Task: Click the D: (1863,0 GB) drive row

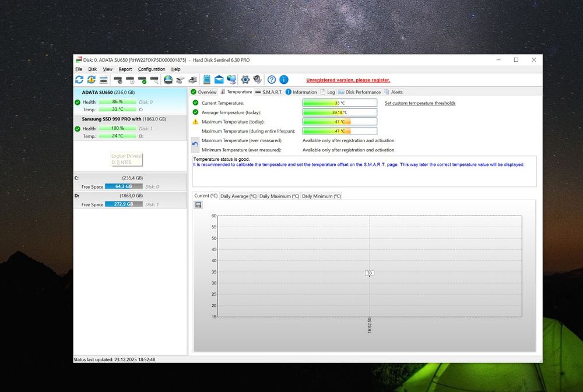Action: 130,200
